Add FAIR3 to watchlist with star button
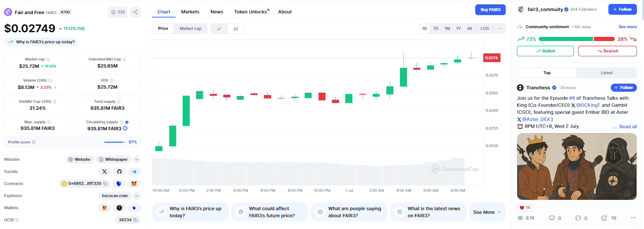The width and height of the screenshot is (644, 229). point(118,12)
